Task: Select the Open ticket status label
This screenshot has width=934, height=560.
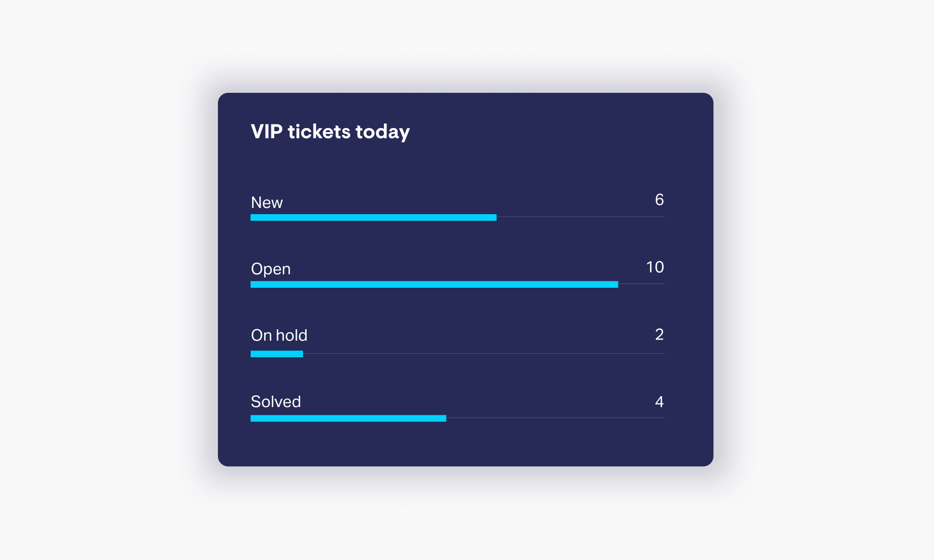Action: tap(271, 269)
